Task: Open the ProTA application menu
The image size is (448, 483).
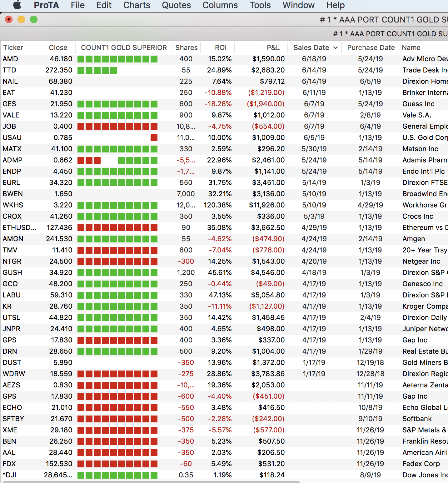Action: click(x=46, y=5)
